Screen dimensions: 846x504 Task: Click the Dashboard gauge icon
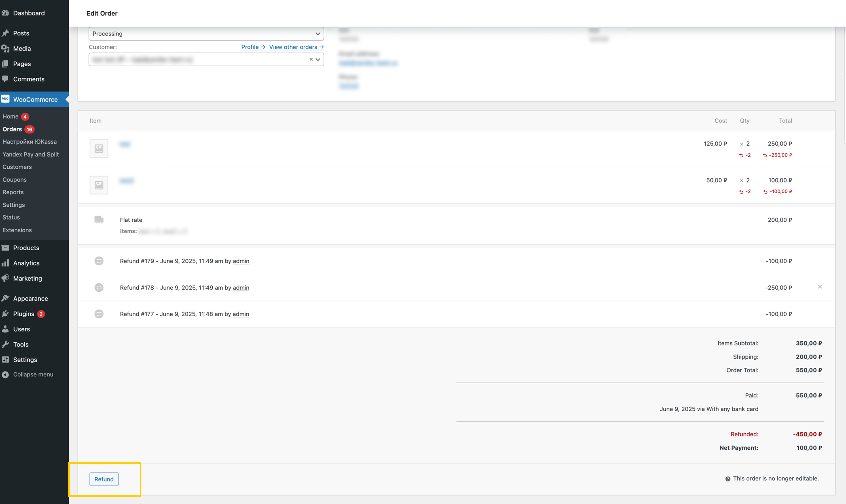click(5, 13)
